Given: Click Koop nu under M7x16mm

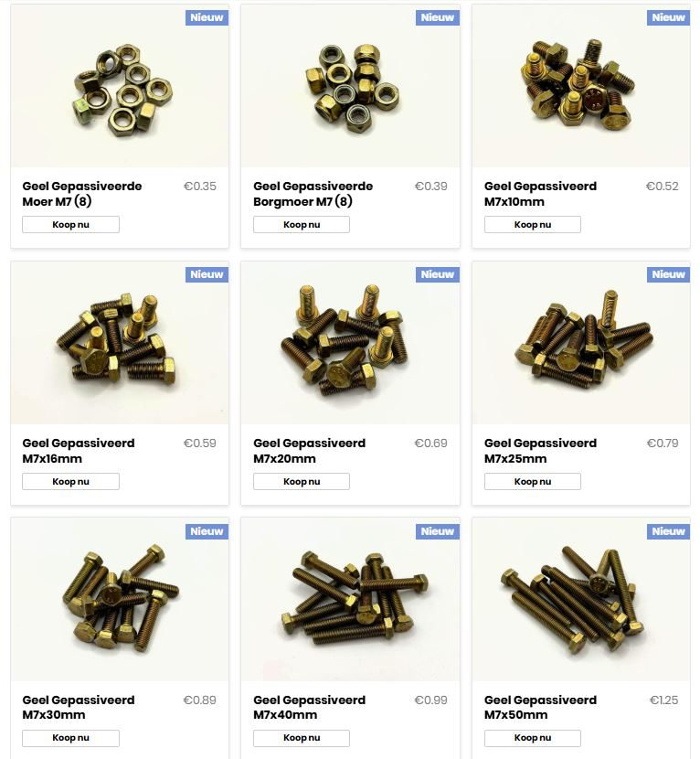Looking at the screenshot, I should (x=70, y=482).
